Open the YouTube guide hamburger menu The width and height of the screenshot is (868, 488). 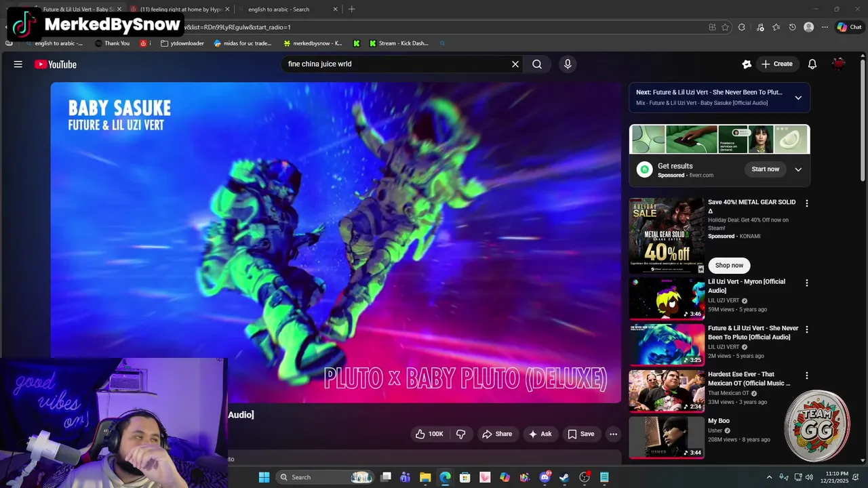click(x=18, y=64)
